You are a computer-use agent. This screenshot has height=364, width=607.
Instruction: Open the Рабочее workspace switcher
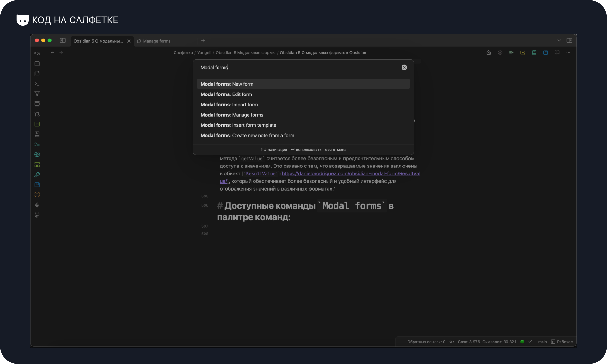[x=562, y=342]
